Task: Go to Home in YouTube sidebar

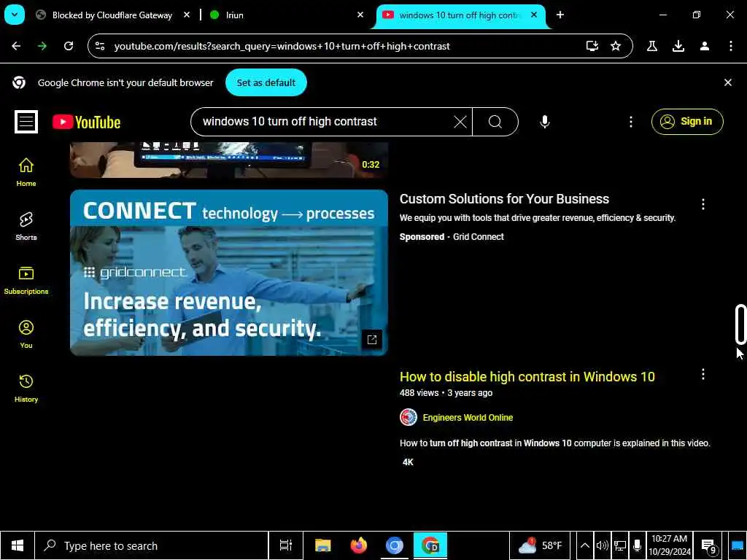Action: point(26,172)
